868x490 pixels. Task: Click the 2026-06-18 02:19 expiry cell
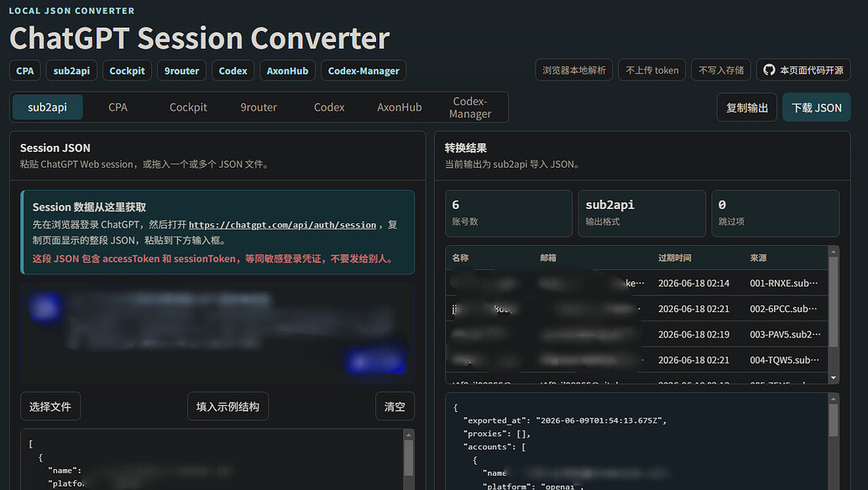click(x=693, y=335)
